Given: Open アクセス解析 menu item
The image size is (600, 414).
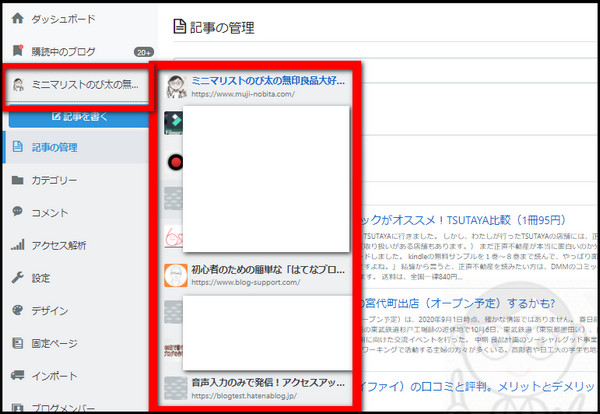Looking at the screenshot, I should [x=59, y=245].
